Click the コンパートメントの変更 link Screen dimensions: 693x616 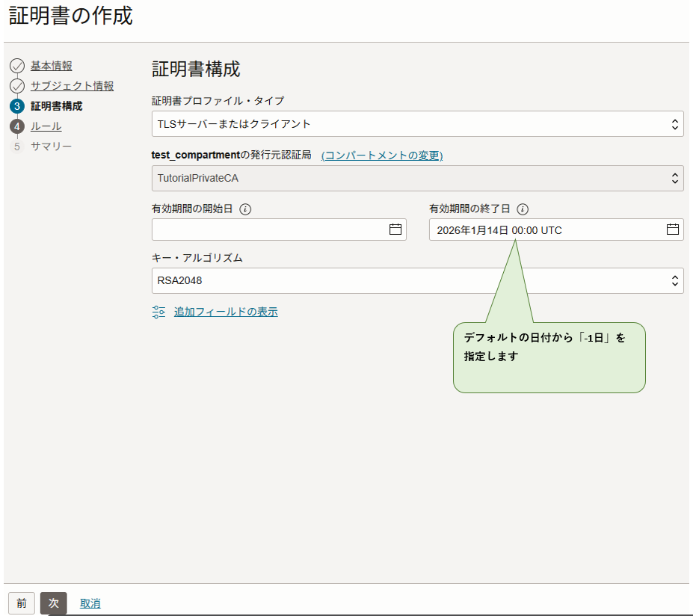(x=382, y=155)
